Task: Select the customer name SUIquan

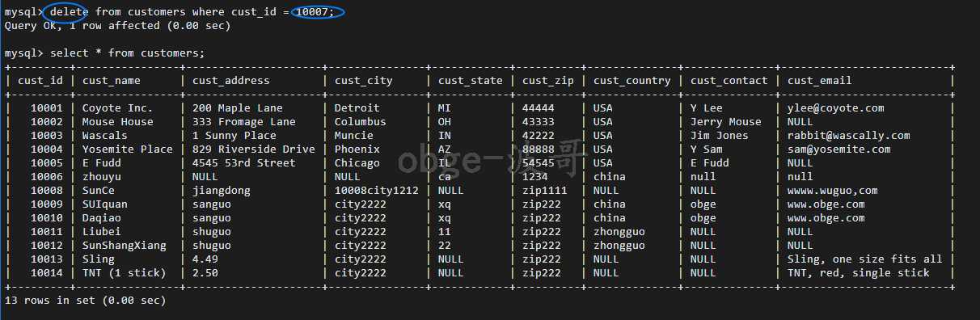Action: [x=105, y=204]
